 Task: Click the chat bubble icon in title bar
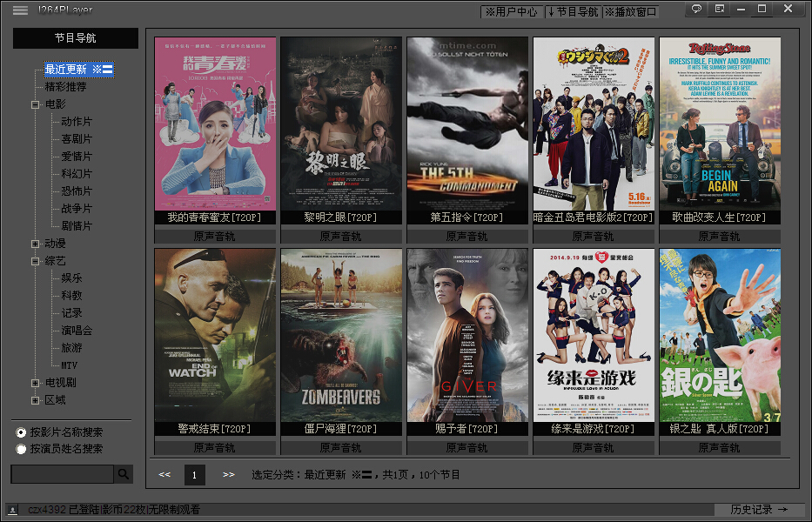(x=697, y=9)
